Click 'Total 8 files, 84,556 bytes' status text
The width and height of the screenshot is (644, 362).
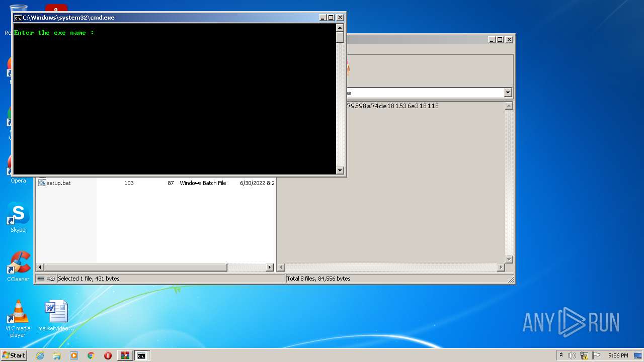[x=318, y=279]
